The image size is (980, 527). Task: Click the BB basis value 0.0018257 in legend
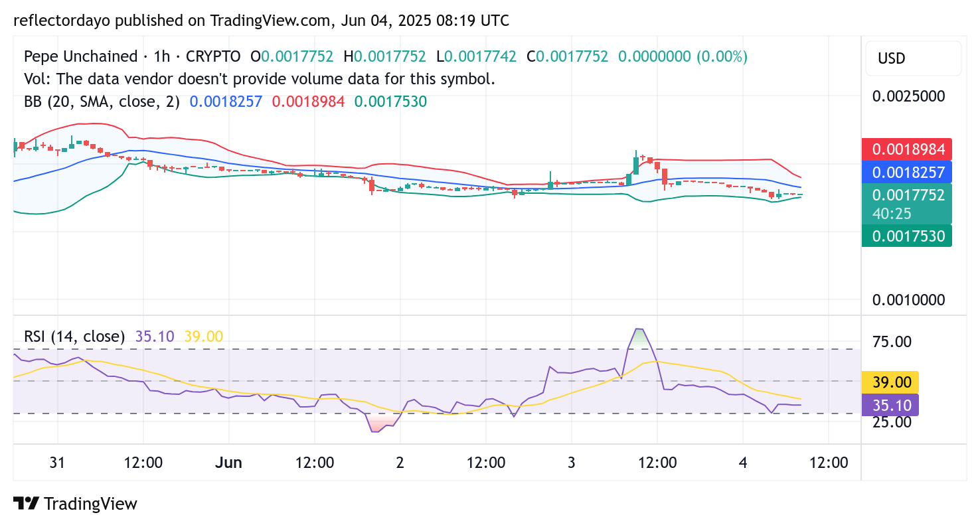tap(226, 102)
